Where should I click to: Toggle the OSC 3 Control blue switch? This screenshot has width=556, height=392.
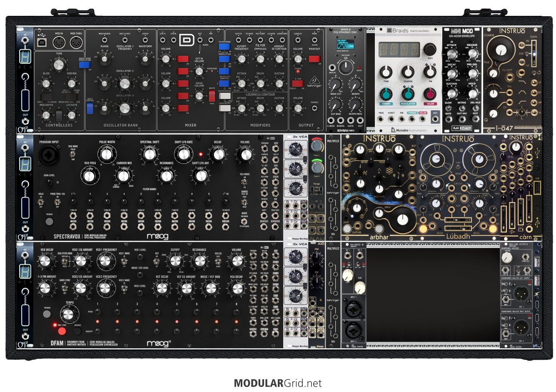[x=90, y=109]
